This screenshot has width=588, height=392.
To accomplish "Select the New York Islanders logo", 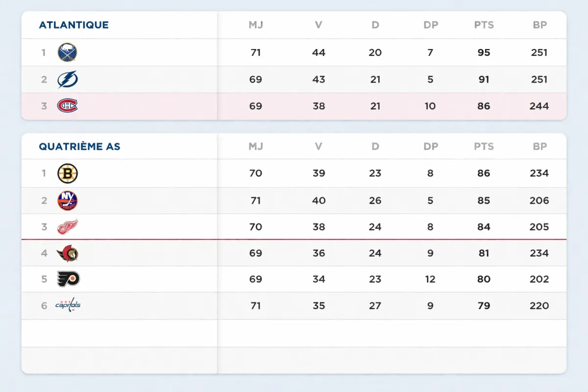I will (68, 200).
